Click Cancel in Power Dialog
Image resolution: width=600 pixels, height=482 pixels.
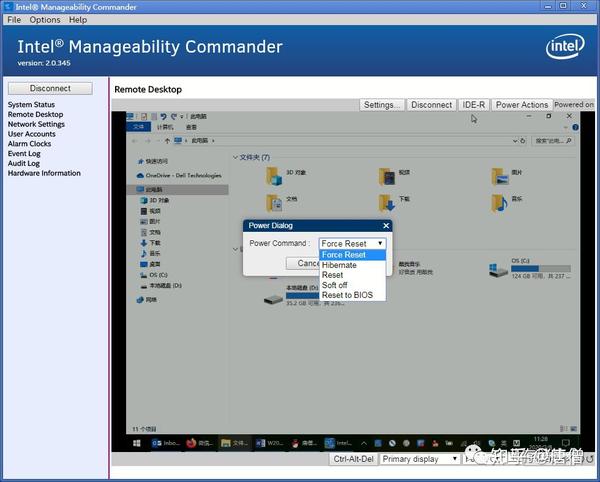click(303, 263)
